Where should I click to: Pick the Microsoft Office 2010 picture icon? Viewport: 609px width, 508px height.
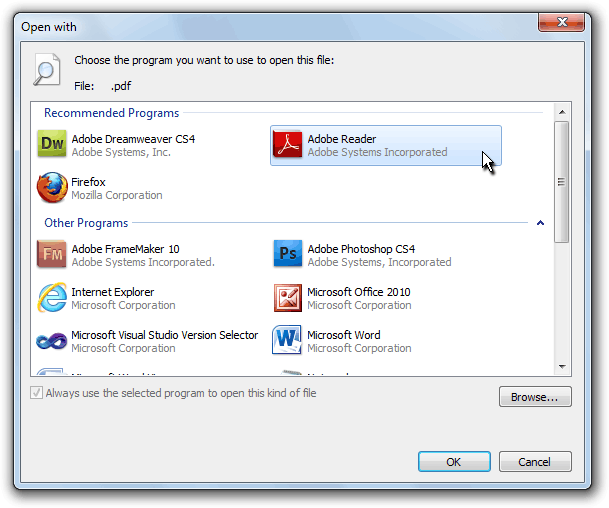(287, 298)
